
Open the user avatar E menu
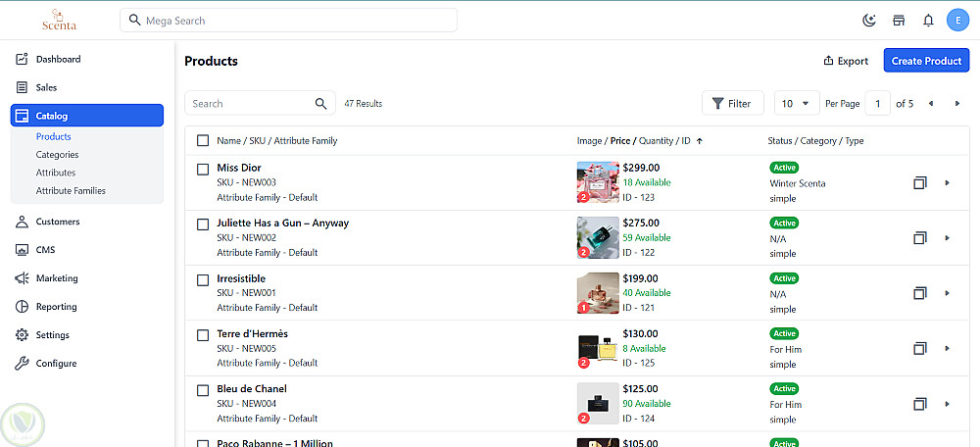click(x=957, y=21)
